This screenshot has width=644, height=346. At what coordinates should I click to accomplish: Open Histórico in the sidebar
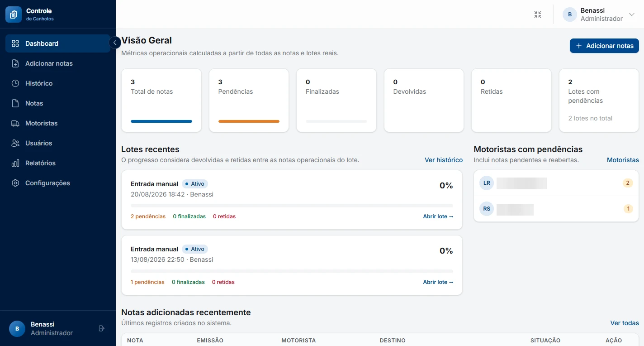click(58, 83)
